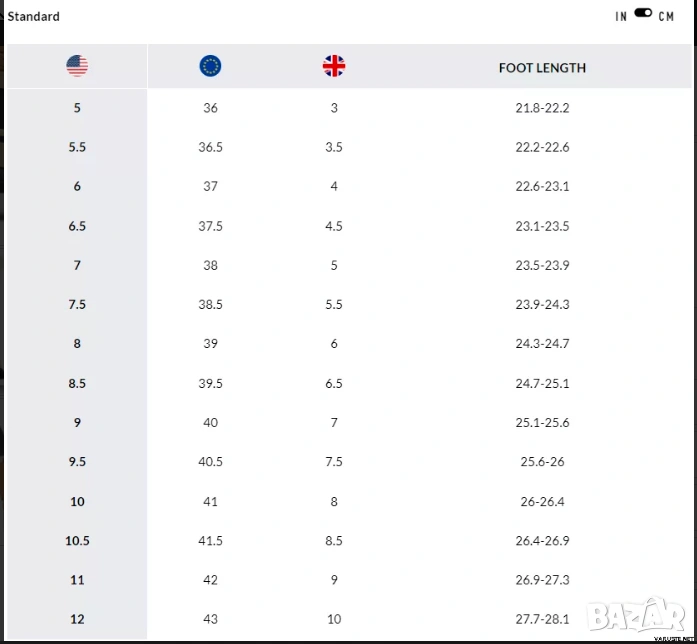Select the IN unit label
Screen dimensions: 697x644
click(621, 17)
